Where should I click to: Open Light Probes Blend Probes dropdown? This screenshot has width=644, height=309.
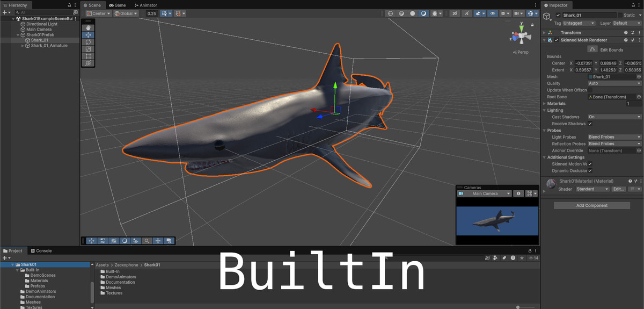[614, 137]
